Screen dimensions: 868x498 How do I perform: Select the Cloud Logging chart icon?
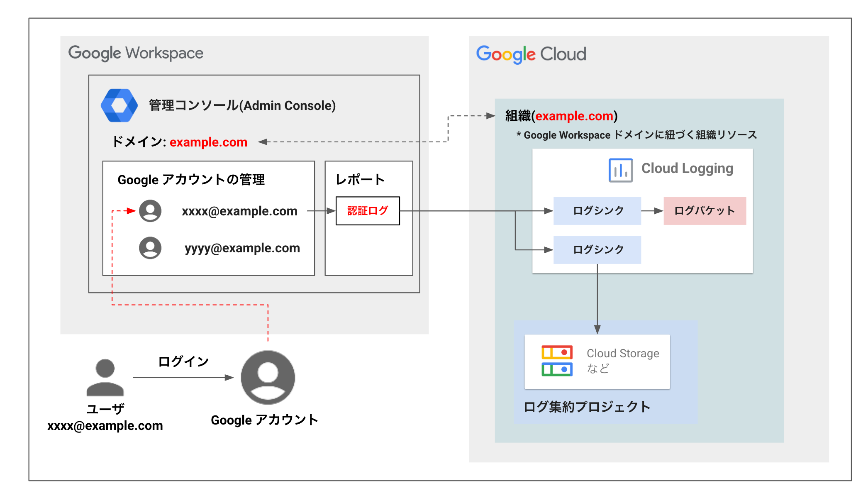[x=620, y=169]
